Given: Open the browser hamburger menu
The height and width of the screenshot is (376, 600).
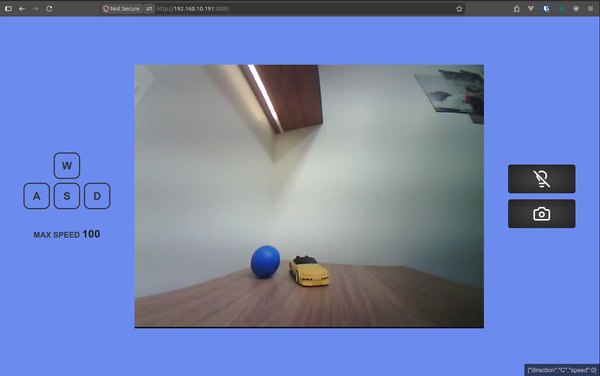Looking at the screenshot, I should pos(590,8).
